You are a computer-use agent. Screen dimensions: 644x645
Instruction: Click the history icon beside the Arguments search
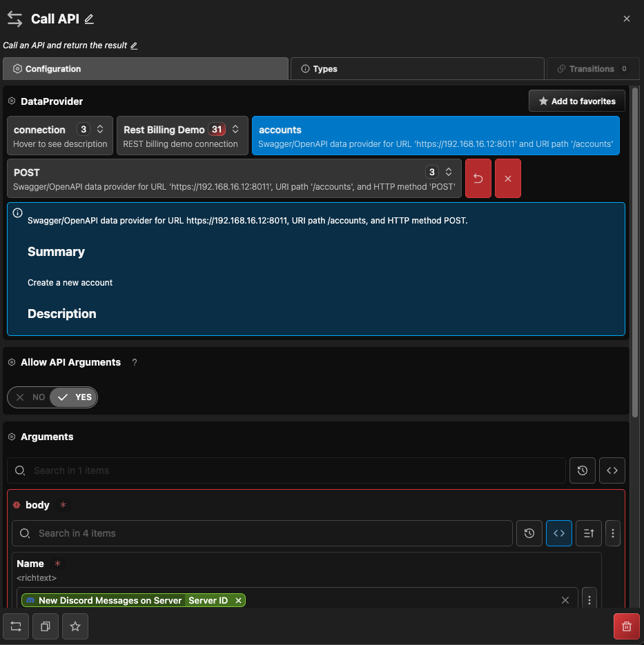[582, 470]
